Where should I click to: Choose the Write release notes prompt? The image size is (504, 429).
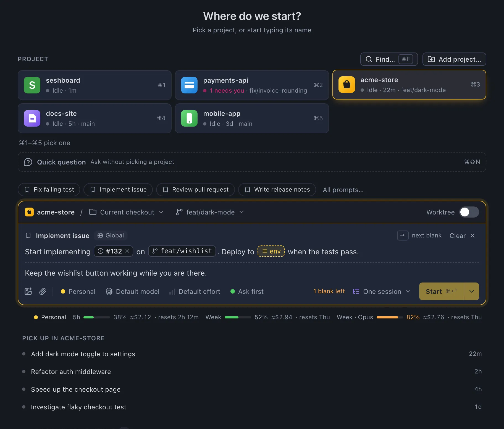[x=277, y=190]
